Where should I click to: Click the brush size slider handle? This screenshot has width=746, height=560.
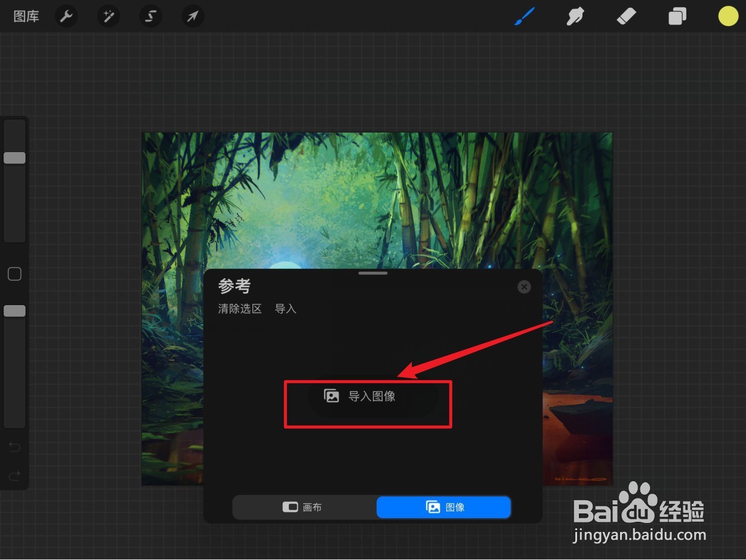point(14,158)
